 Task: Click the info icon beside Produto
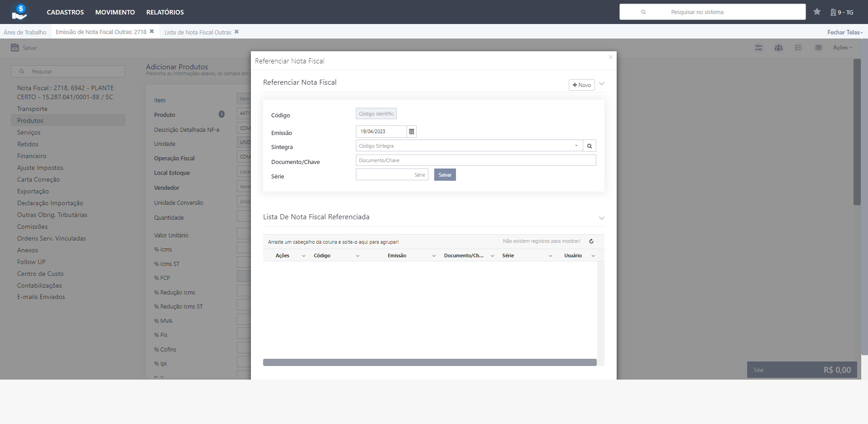coord(221,114)
